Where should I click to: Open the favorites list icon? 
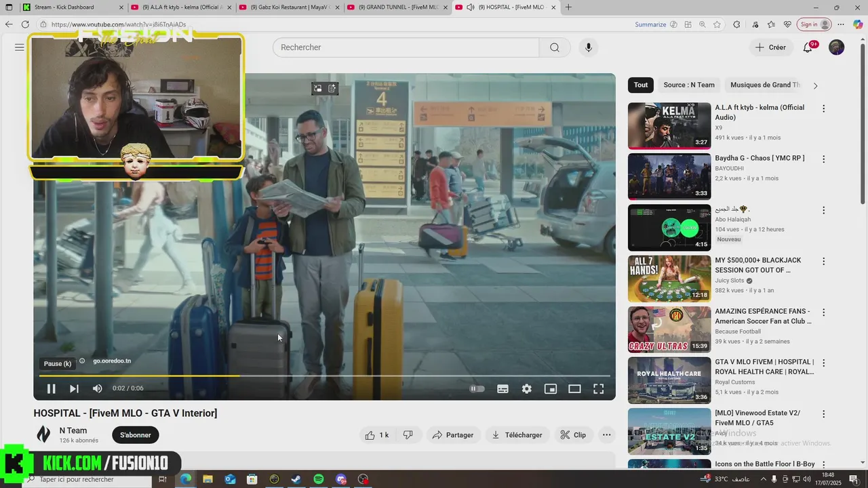click(x=771, y=24)
